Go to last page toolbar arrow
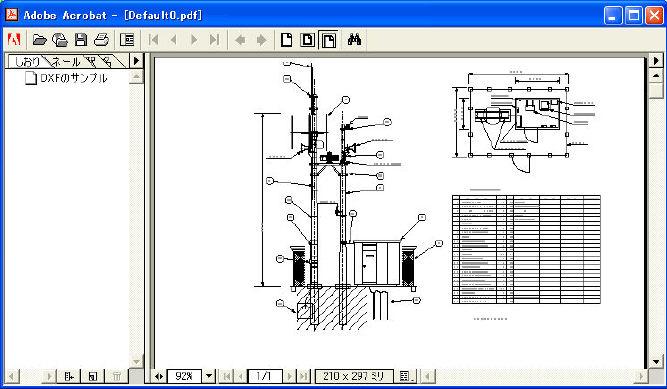The height and width of the screenshot is (389, 667). point(214,40)
